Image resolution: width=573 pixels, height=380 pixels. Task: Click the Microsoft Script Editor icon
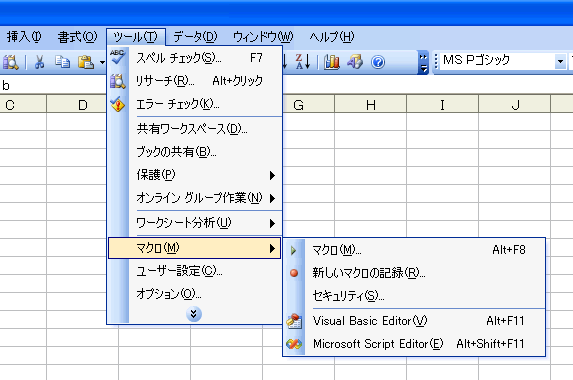pyautogui.click(x=294, y=344)
